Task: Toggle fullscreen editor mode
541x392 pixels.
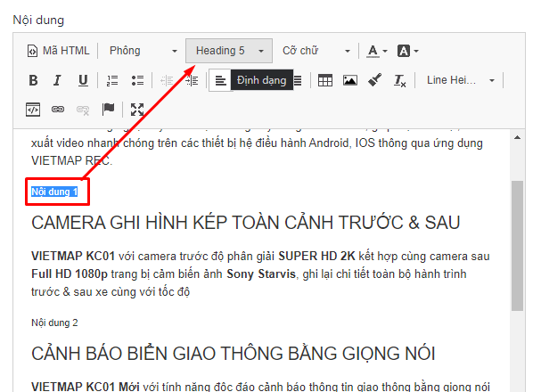Action: pos(137,110)
